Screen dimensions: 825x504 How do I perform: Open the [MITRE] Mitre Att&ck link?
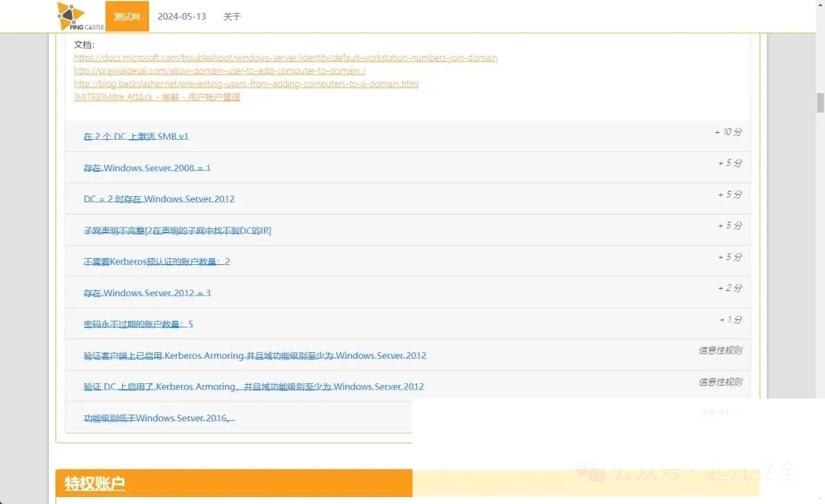coord(157,97)
